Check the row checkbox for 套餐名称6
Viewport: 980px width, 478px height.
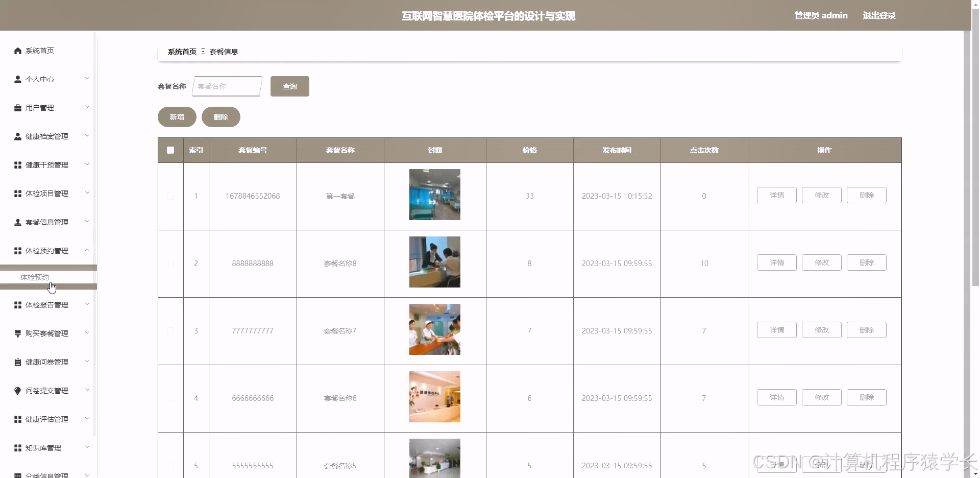(x=170, y=398)
